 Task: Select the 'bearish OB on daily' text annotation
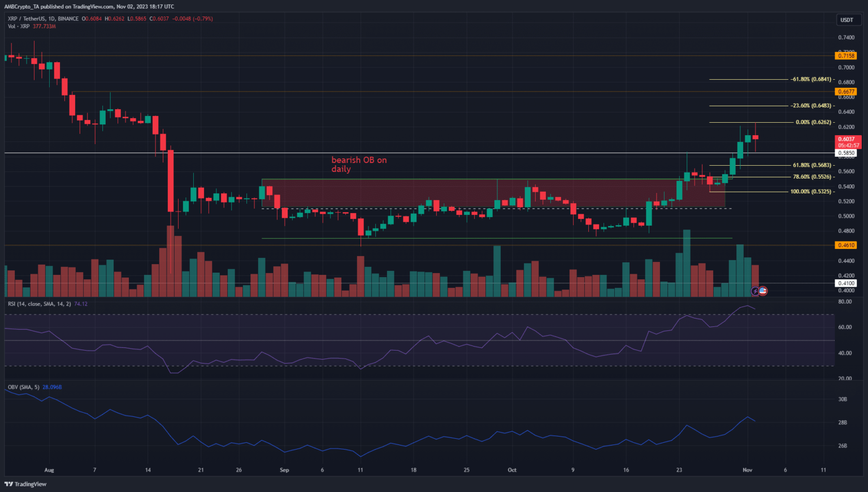tap(358, 165)
